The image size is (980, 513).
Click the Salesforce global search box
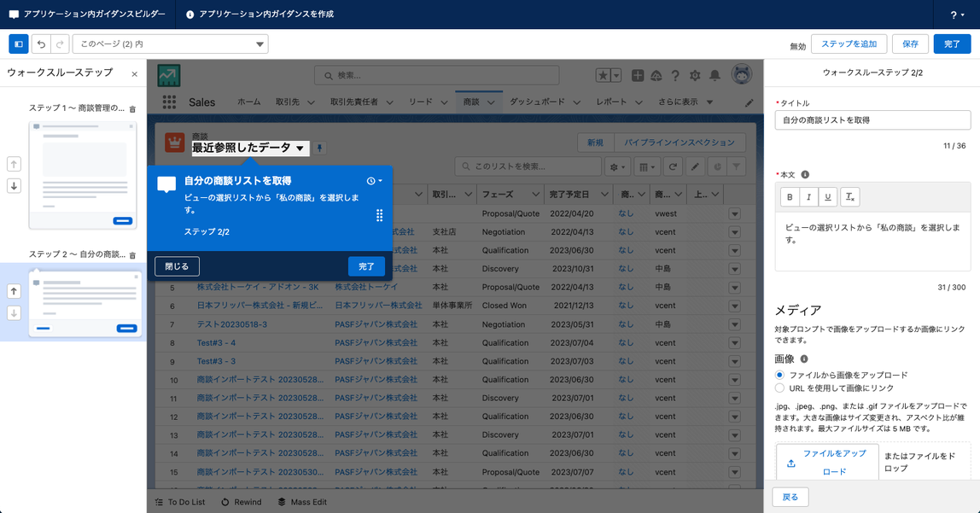(x=436, y=76)
